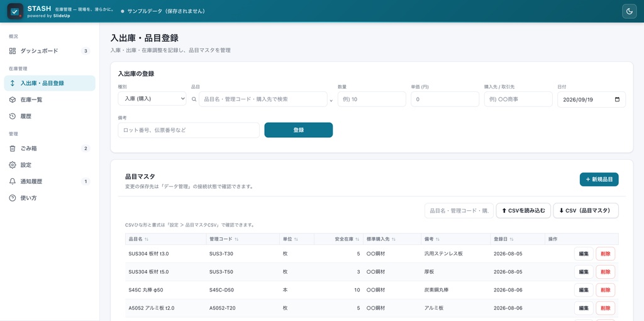
Task: Open 使い方 help page
Action: (x=49, y=198)
